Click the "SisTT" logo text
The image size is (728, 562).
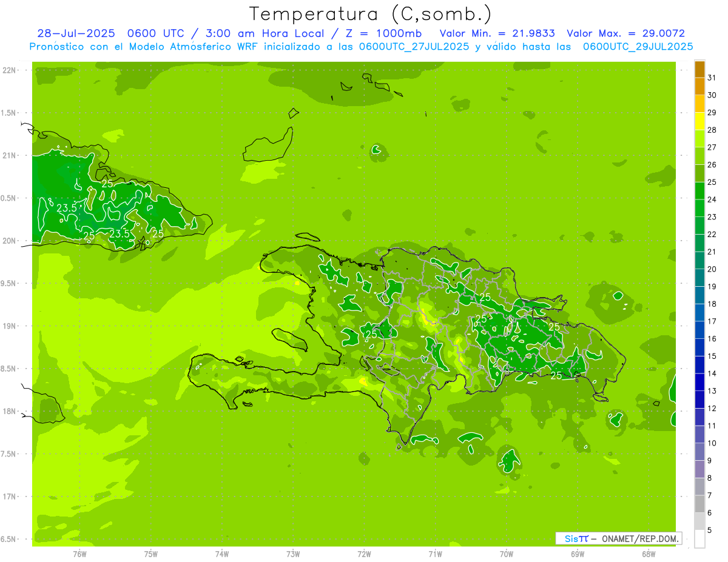coord(576,538)
